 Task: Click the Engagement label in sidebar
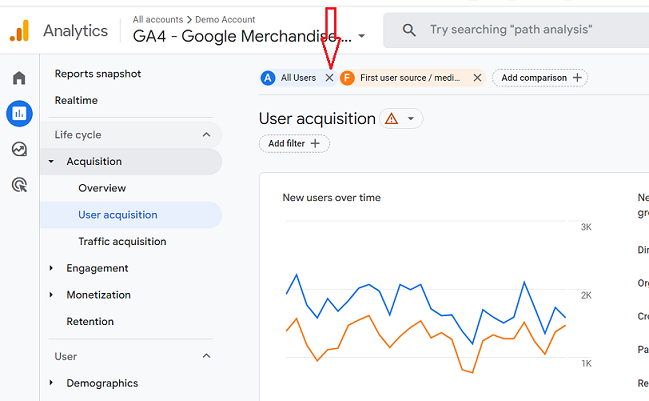[97, 268]
